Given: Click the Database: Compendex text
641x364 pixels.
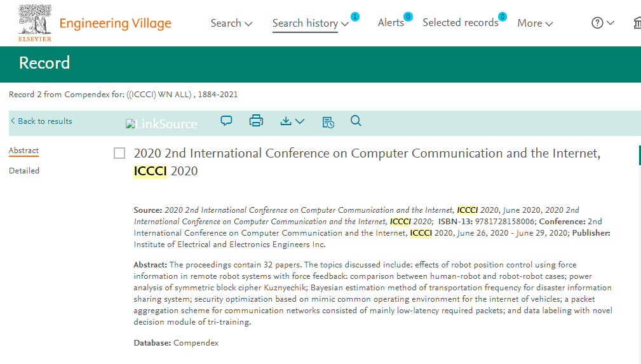Looking at the screenshot, I should [x=176, y=343].
